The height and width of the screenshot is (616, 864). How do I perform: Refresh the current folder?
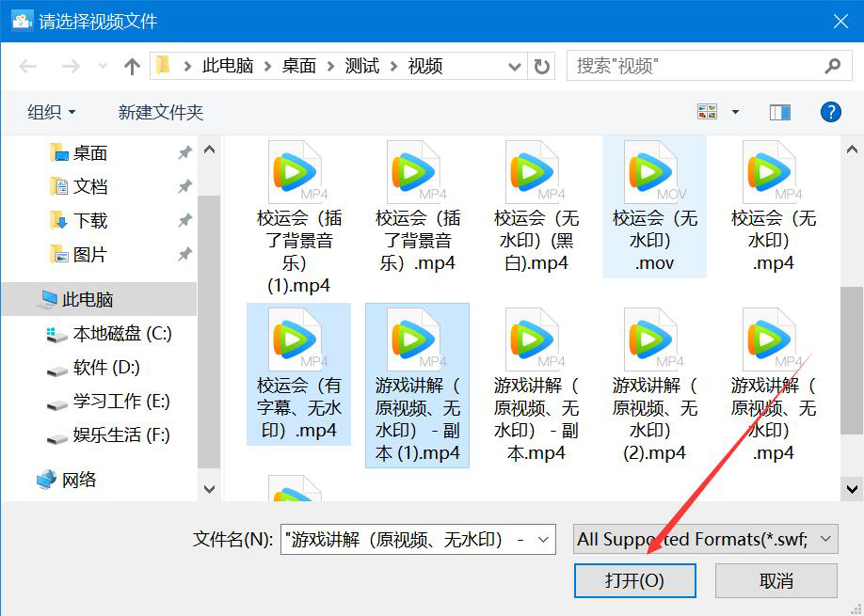(542, 67)
